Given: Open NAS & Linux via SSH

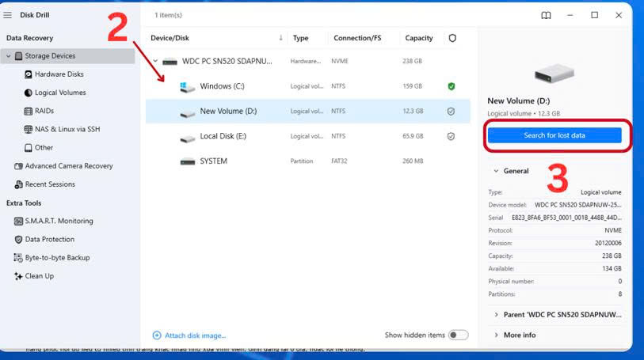Looking at the screenshot, I should coord(67,129).
